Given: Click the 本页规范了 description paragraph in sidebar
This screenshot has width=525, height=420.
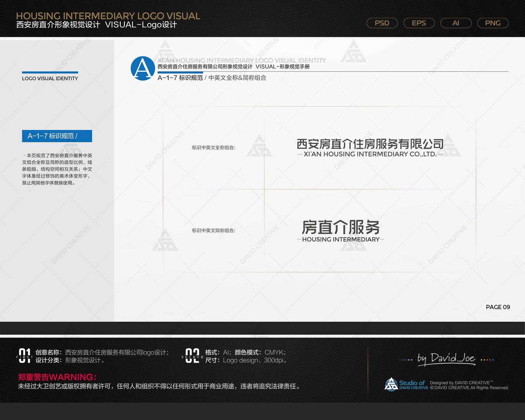Looking at the screenshot, I should point(57,169).
